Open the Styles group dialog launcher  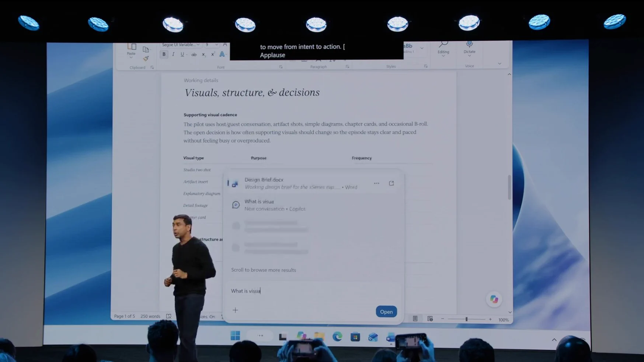426,66
